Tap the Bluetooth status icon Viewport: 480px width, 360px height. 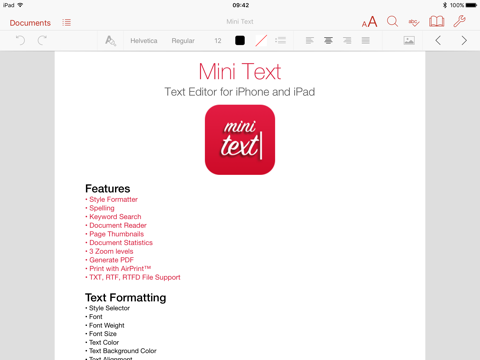pos(445,5)
